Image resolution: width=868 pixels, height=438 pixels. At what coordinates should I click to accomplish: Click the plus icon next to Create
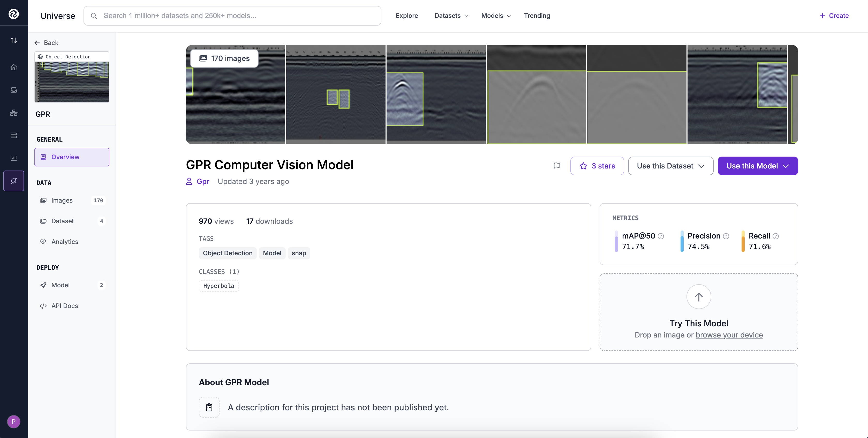tap(822, 16)
